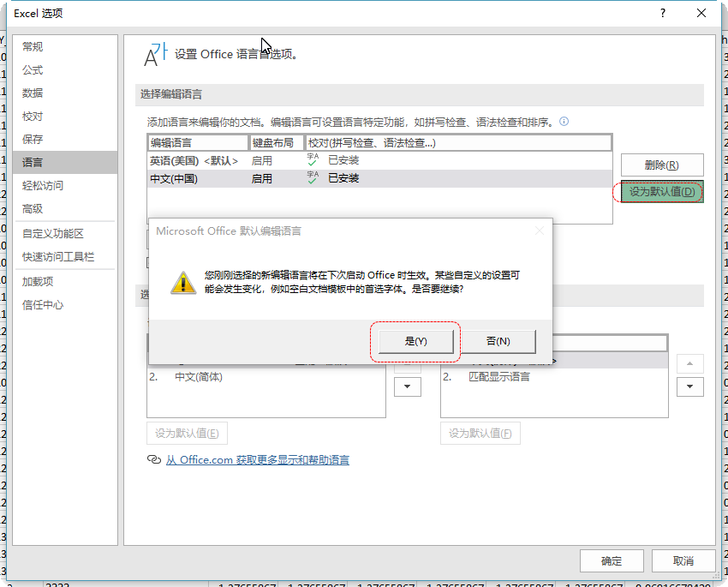The width and height of the screenshot is (728, 587).
Task: Open the 加载项 options category
Action: (x=65, y=282)
